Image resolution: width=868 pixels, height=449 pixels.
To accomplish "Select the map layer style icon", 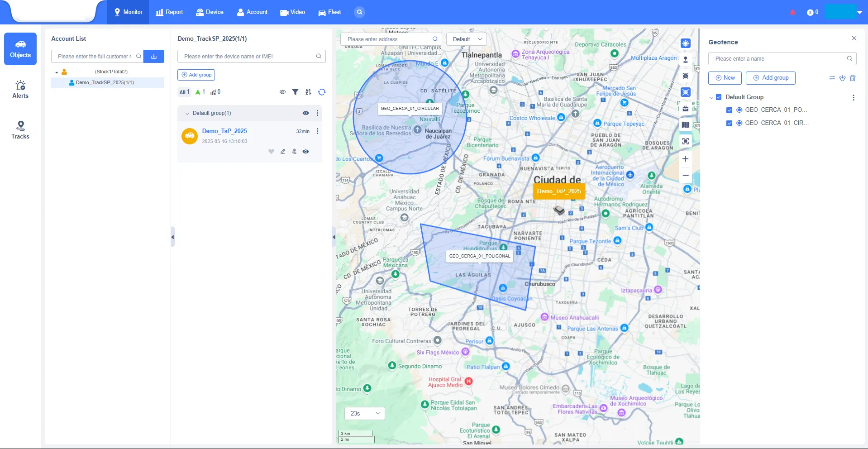I will [x=685, y=124].
